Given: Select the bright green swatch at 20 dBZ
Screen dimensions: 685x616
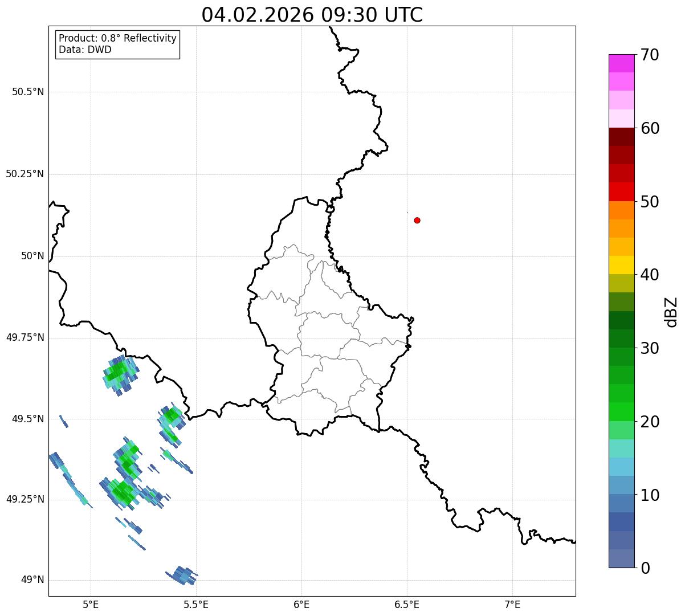Looking at the screenshot, I should click(x=621, y=411).
